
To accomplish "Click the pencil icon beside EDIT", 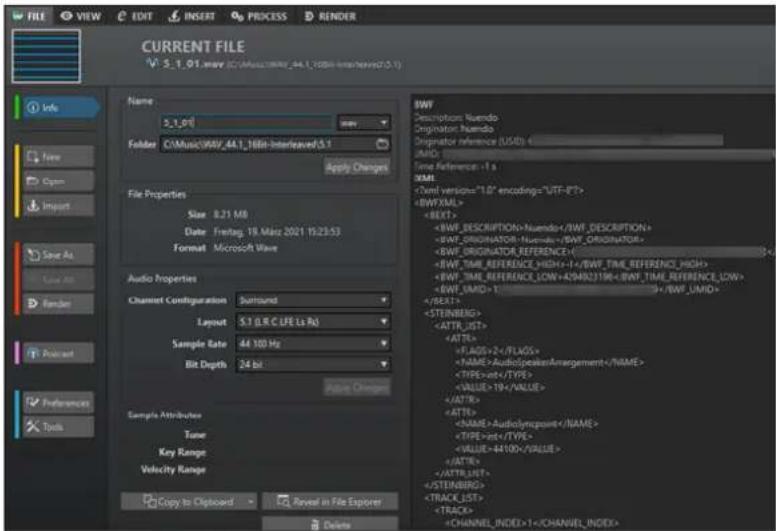I will (122, 16).
